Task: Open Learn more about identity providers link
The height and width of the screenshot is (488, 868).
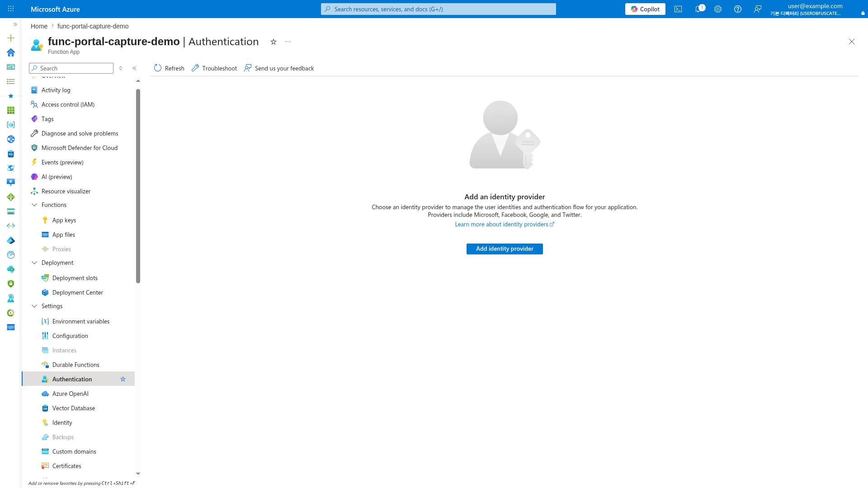Action: coord(505,225)
